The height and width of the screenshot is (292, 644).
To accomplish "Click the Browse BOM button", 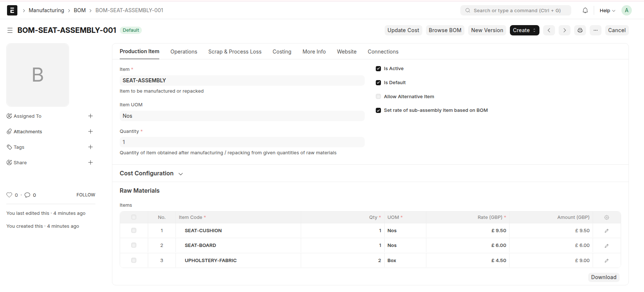I will 445,30.
